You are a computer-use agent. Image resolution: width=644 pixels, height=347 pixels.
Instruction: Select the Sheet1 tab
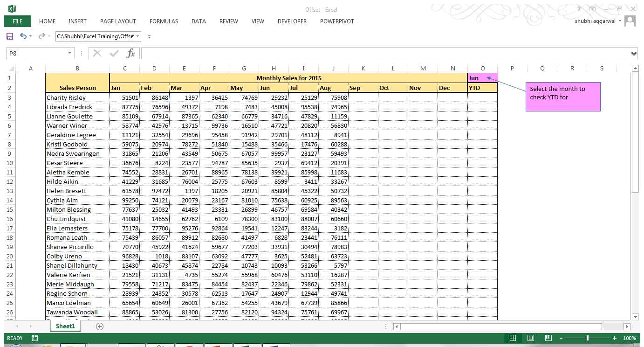tap(65, 326)
